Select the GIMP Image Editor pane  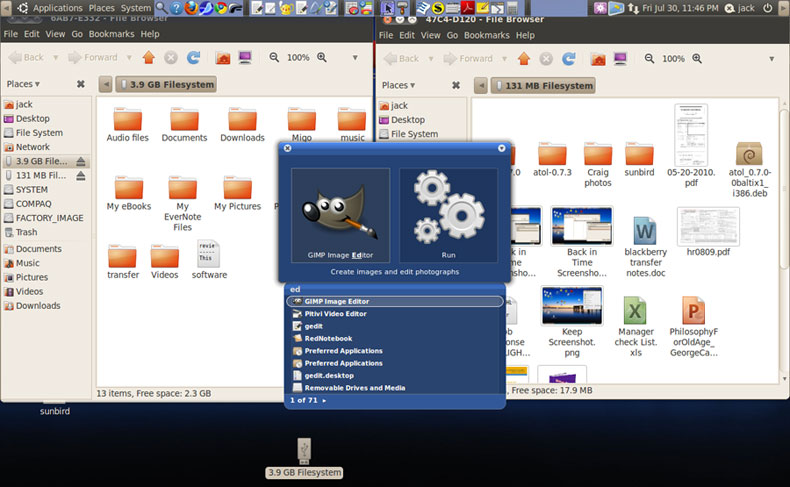coord(341,215)
